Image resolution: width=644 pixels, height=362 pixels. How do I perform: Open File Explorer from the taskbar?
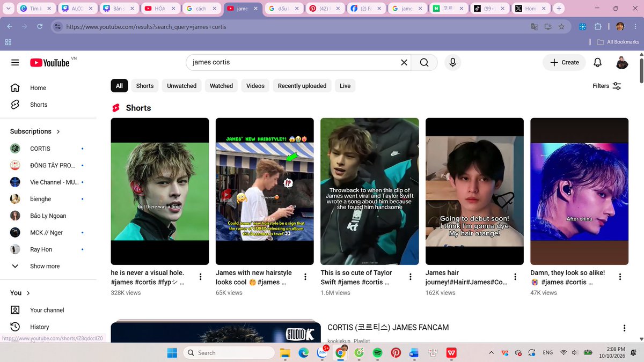click(285, 353)
